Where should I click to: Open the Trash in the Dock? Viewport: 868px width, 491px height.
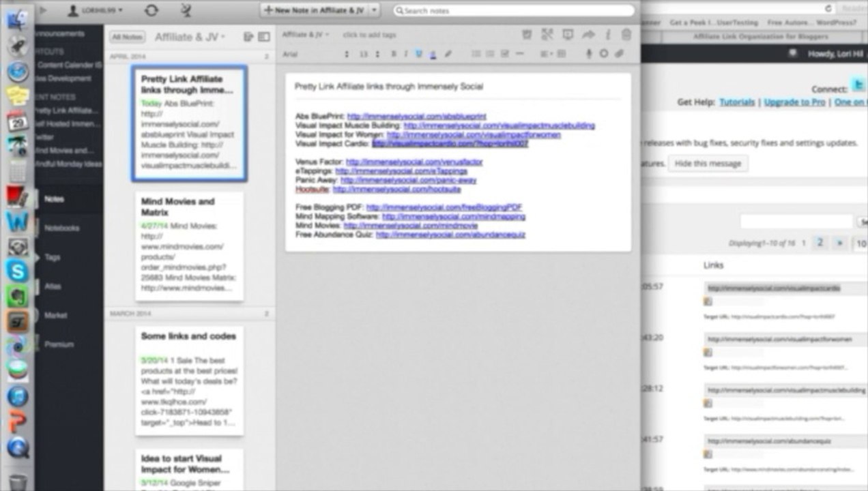18,481
